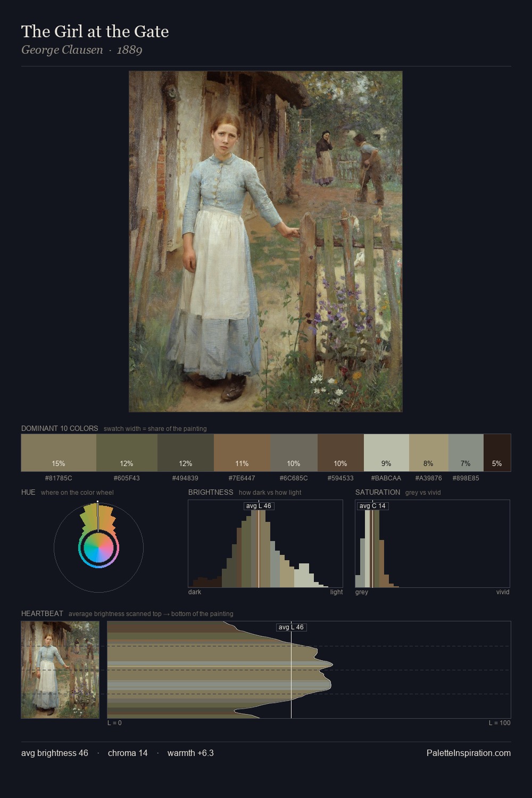Click the 'dark' brightness axis label
This screenshot has width=532, height=798.
[x=195, y=592]
